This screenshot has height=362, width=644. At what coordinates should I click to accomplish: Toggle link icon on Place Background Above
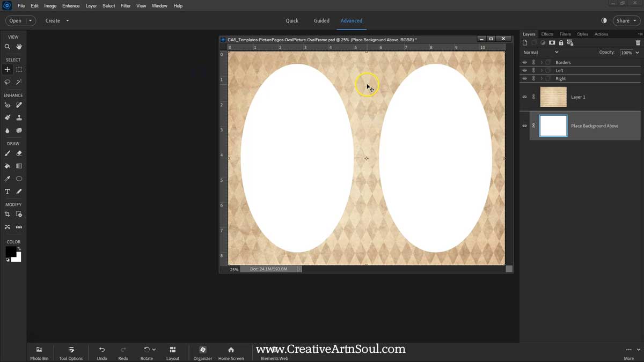click(533, 126)
